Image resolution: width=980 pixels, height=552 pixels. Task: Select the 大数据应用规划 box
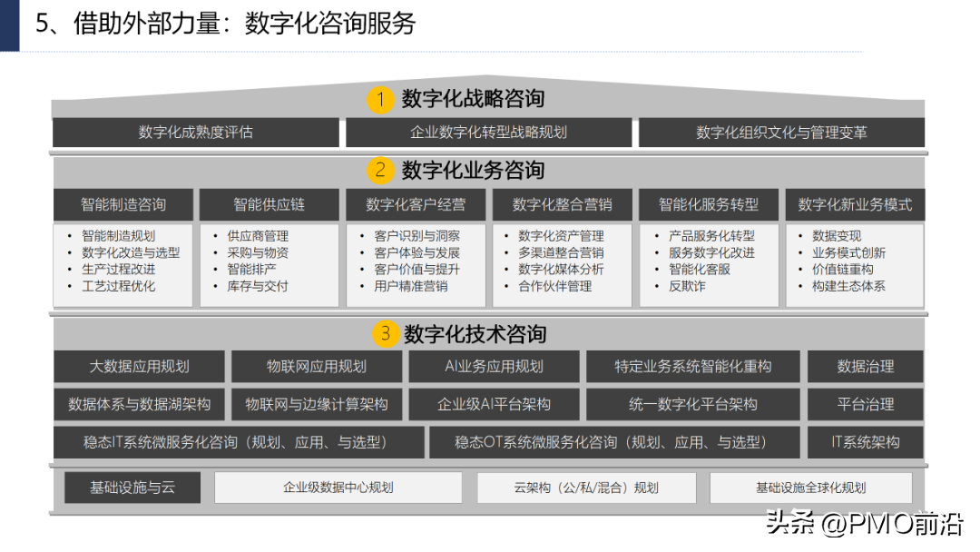[x=139, y=366]
